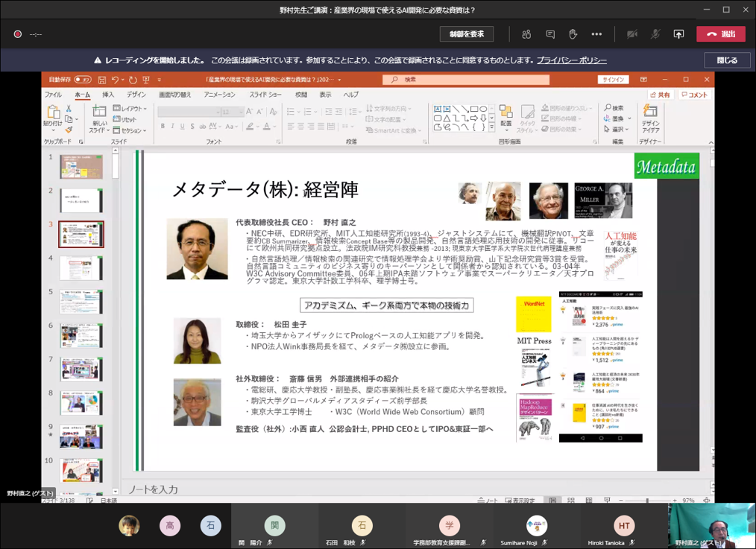Open the 画面切り替え tab
756x549 pixels.
175,95
